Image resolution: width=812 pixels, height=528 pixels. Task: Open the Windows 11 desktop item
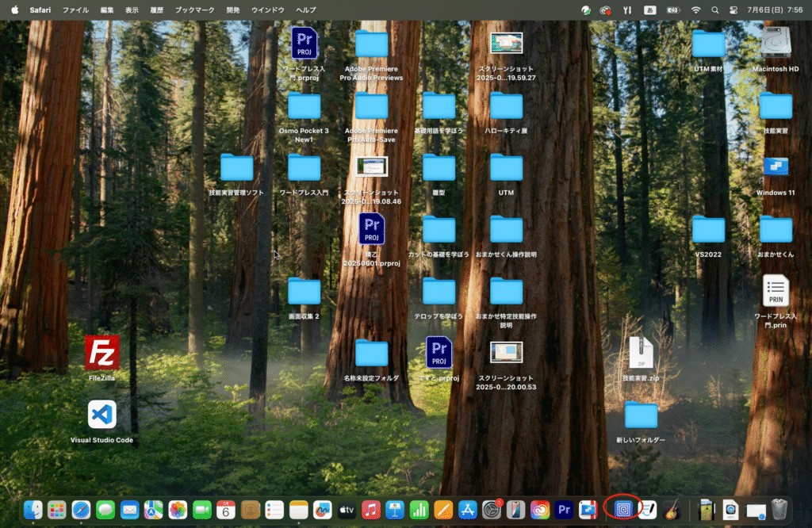click(776, 168)
